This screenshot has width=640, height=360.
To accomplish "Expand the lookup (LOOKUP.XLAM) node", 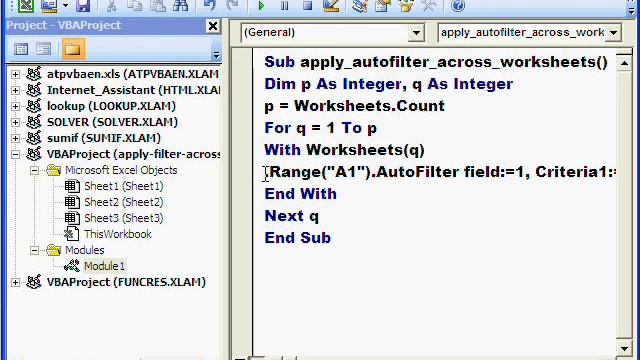I will pos(15,106).
